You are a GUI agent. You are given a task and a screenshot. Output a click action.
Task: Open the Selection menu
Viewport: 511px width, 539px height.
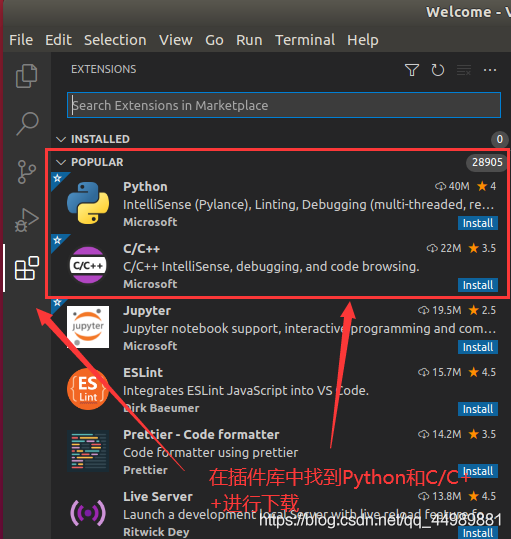coord(115,40)
